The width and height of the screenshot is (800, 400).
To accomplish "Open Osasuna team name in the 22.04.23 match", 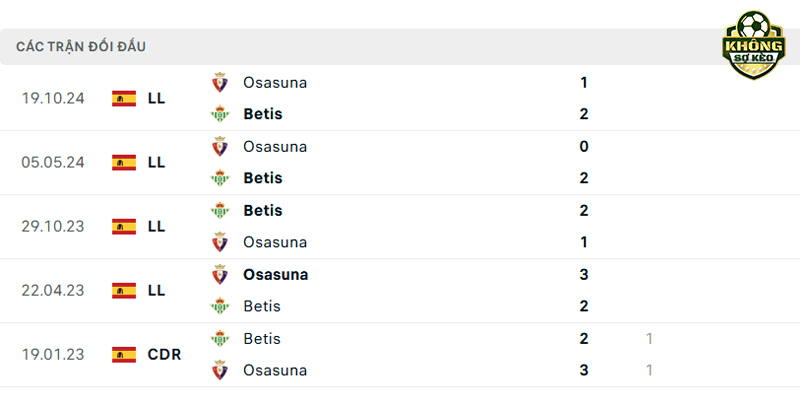I will coord(276,274).
